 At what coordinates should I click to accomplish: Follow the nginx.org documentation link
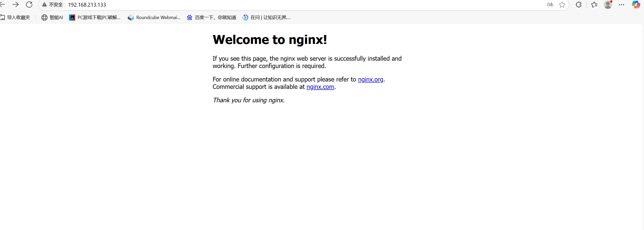(x=371, y=79)
